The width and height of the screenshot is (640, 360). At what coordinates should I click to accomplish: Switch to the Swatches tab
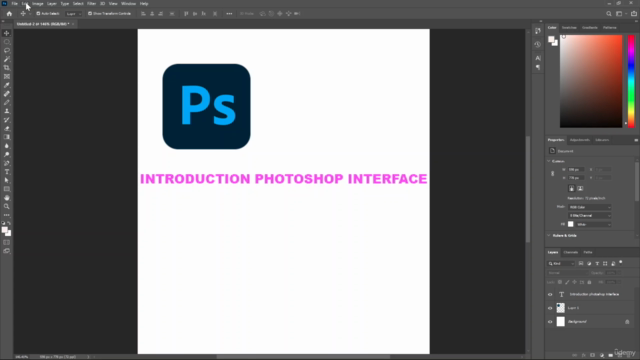click(x=569, y=28)
